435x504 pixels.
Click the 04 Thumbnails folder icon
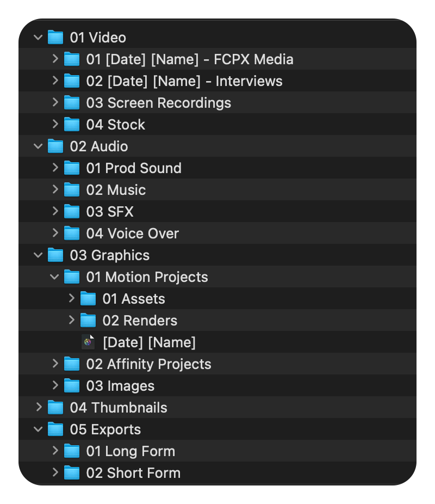click(55, 408)
